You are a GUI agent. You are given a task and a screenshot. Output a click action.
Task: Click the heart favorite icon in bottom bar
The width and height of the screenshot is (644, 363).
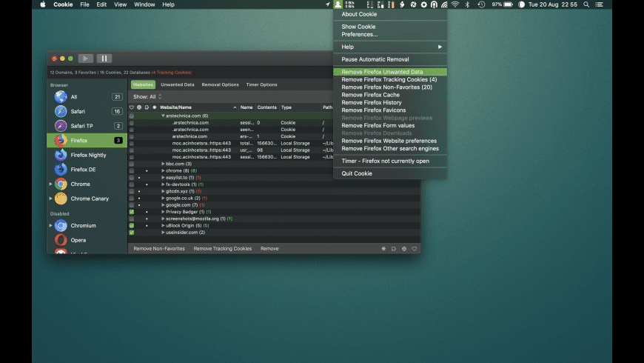[x=414, y=249]
